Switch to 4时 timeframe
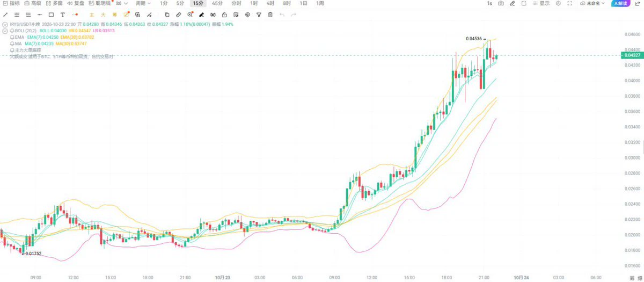644x282 pixels. (270, 3)
